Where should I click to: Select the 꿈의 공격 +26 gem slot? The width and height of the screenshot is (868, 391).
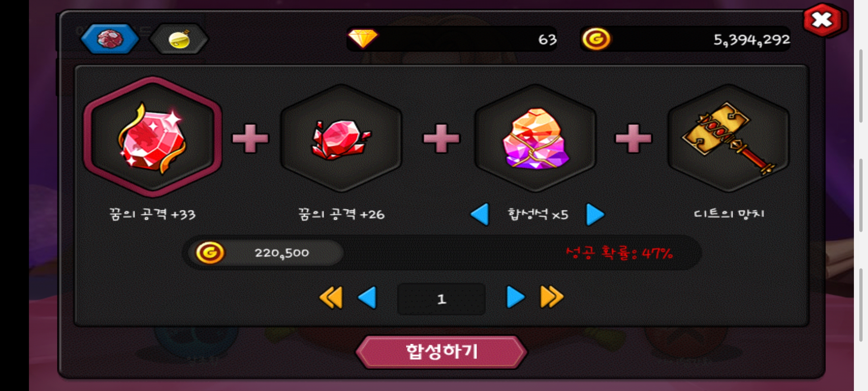point(341,138)
